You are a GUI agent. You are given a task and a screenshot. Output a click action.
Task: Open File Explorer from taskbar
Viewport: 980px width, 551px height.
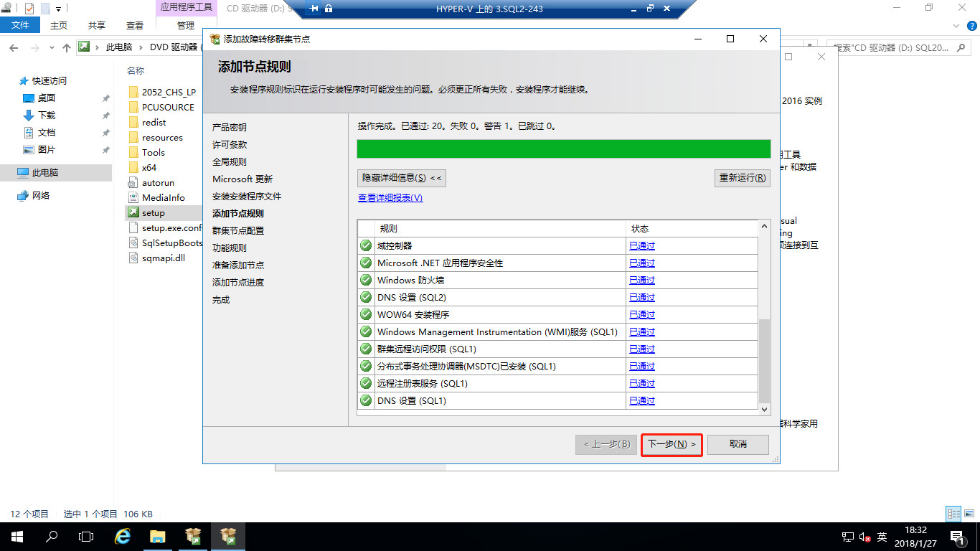[158, 537]
